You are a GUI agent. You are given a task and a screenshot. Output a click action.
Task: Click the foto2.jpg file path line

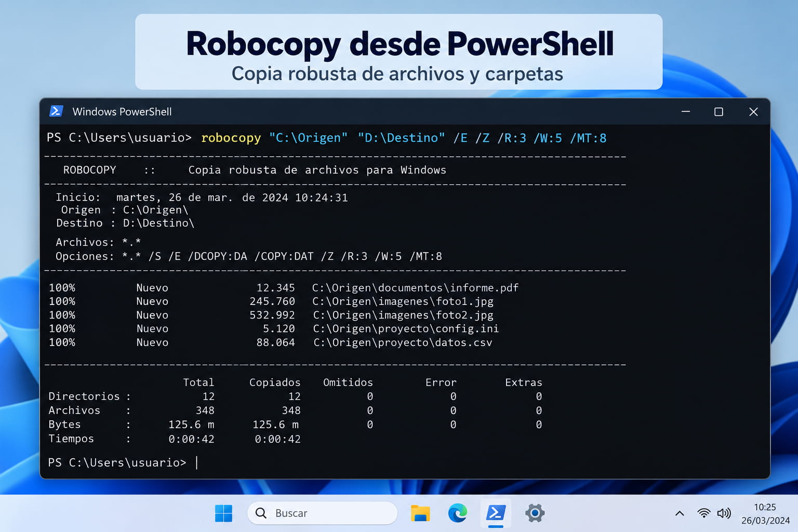(x=403, y=315)
